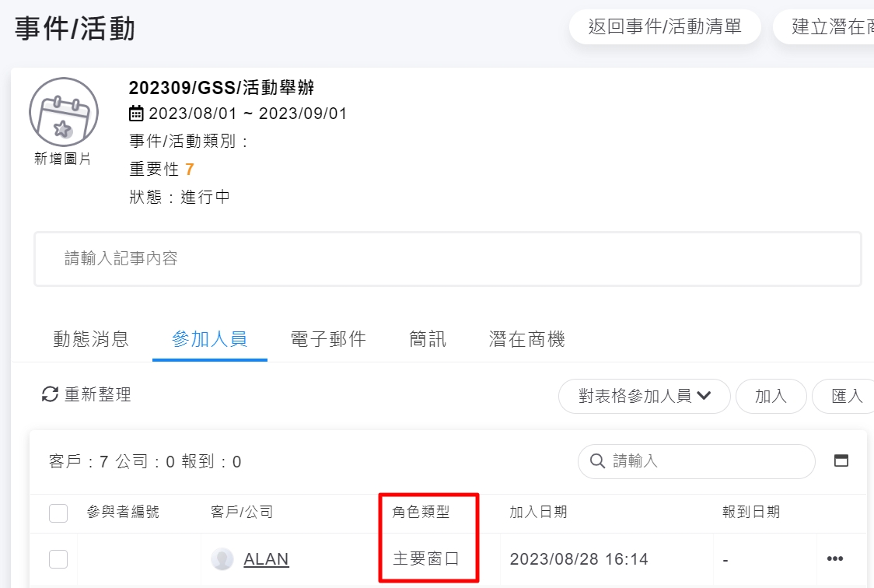Image resolution: width=874 pixels, height=588 pixels.
Task: Click the magnifier icon in search box
Action: (598, 461)
